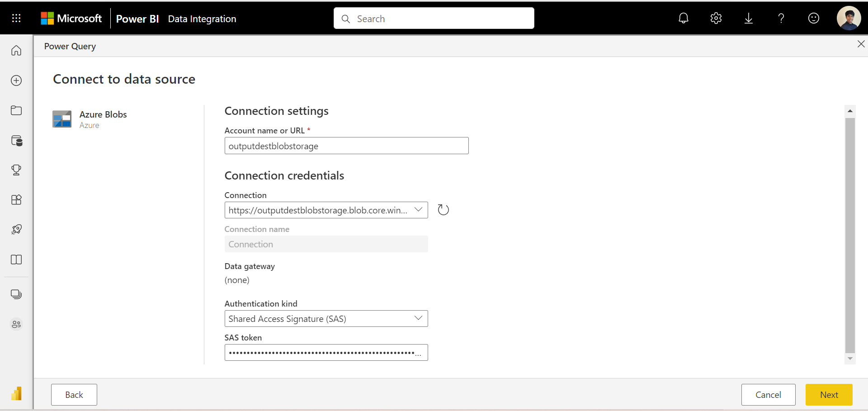Image resolution: width=868 pixels, height=411 pixels.
Task: Open the Authentication kind dropdown
Action: point(418,318)
